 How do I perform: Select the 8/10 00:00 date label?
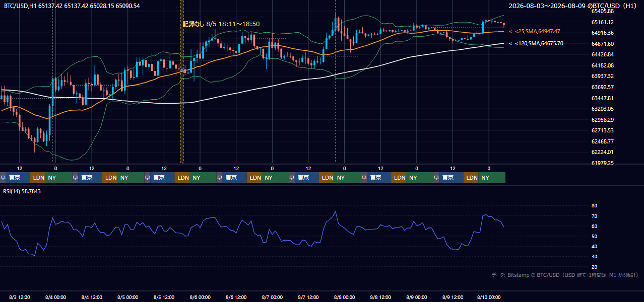(x=489, y=297)
